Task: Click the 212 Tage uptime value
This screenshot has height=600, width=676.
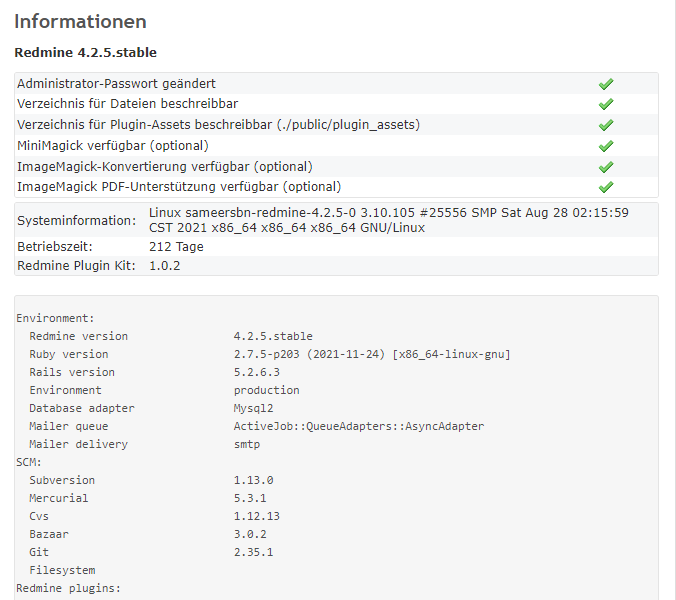Action: pos(176,247)
